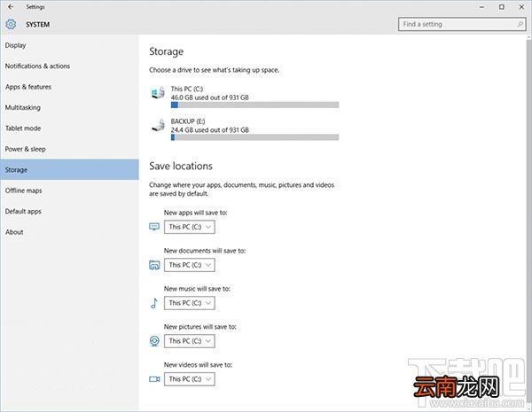
Task: Minimize the Settings window
Action: 481,7
